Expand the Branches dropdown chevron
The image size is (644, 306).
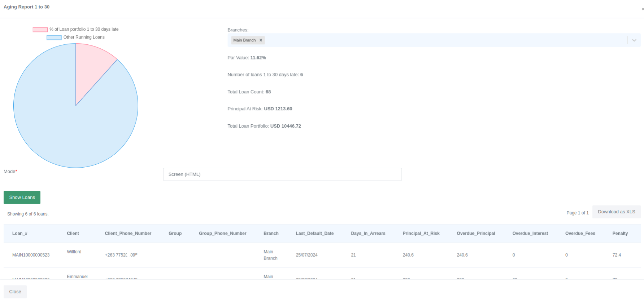(x=634, y=40)
